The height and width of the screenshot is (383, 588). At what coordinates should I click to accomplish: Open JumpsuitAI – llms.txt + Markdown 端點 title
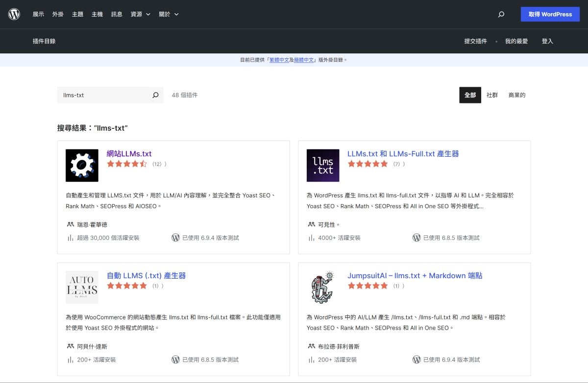(x=415, y=275)
